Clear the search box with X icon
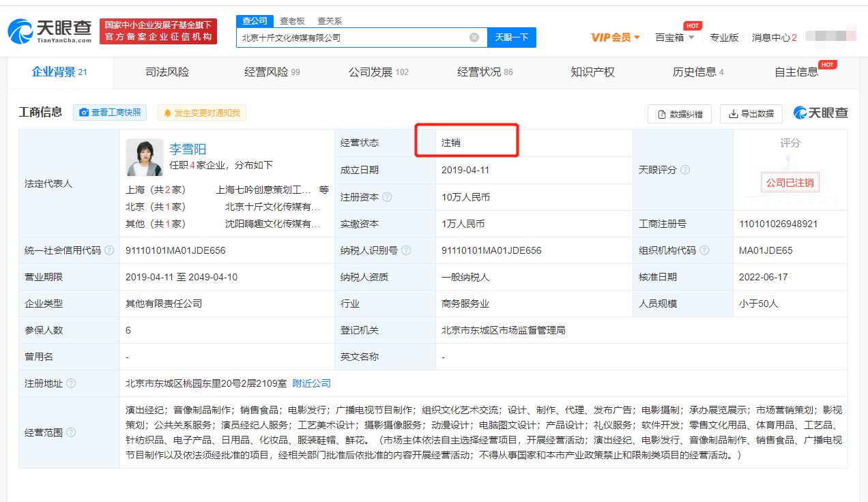This screenshot has height=502, width=868. coord(474,38)
